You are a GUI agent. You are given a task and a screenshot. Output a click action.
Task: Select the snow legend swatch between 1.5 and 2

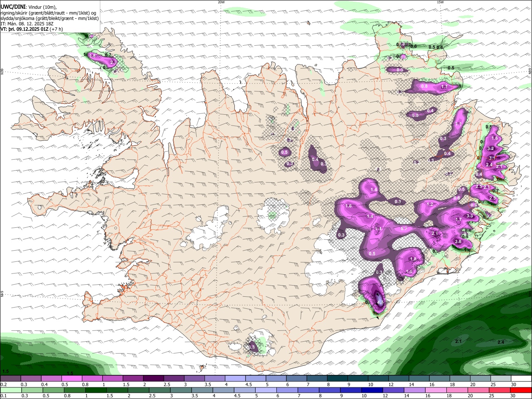tap(133, 379)
